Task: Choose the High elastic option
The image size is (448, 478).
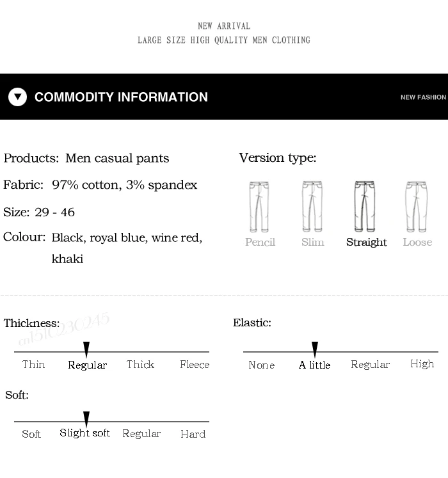Action: [422, 364]
